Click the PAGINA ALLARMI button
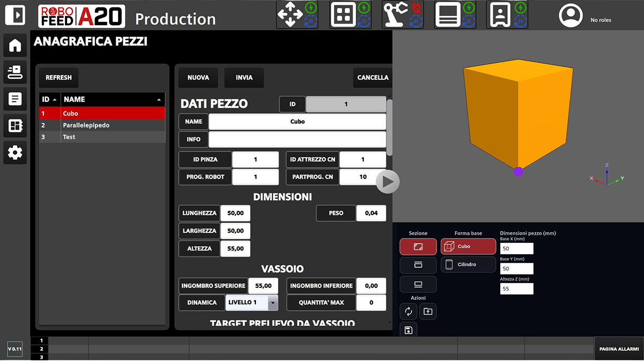Screen dimensions: 644x362 pyautogui.click(x=619, y=349)
